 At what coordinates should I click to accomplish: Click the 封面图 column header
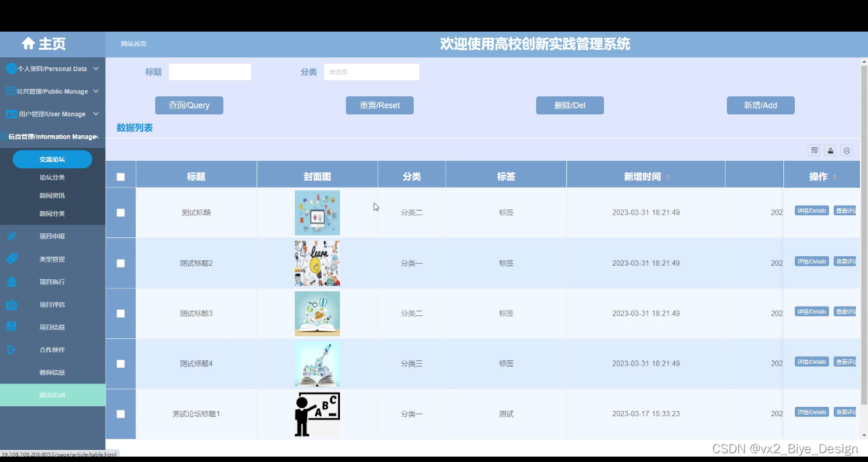[317, 177]
